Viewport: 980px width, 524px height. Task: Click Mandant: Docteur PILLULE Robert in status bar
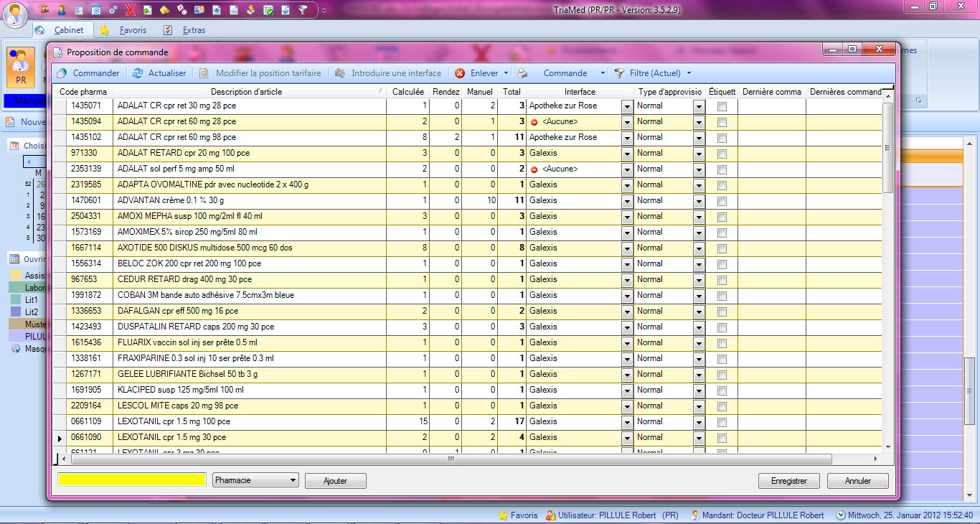click(x=757, y=515)
